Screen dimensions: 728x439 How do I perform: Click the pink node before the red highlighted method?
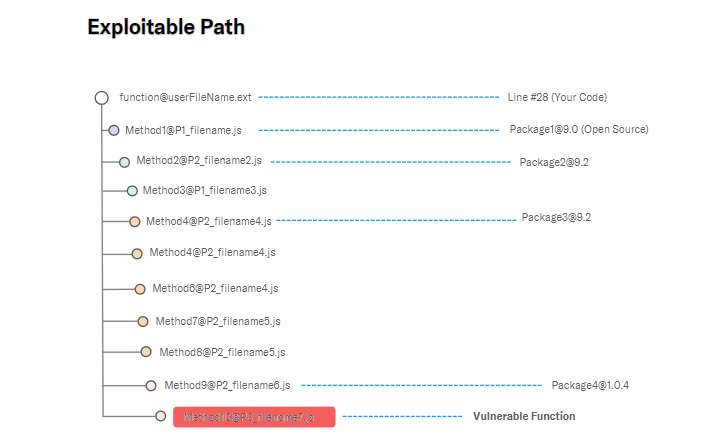[161, 416]
